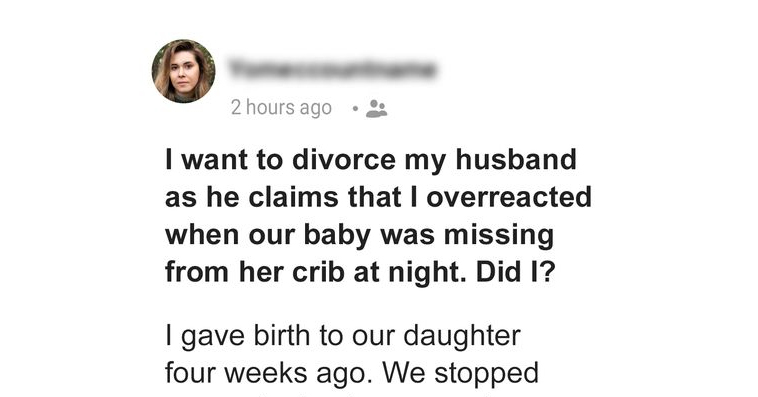This screenshot has width=758, height=397.
Task: Click the word "husband" in the headline
Action: (516, 160)
